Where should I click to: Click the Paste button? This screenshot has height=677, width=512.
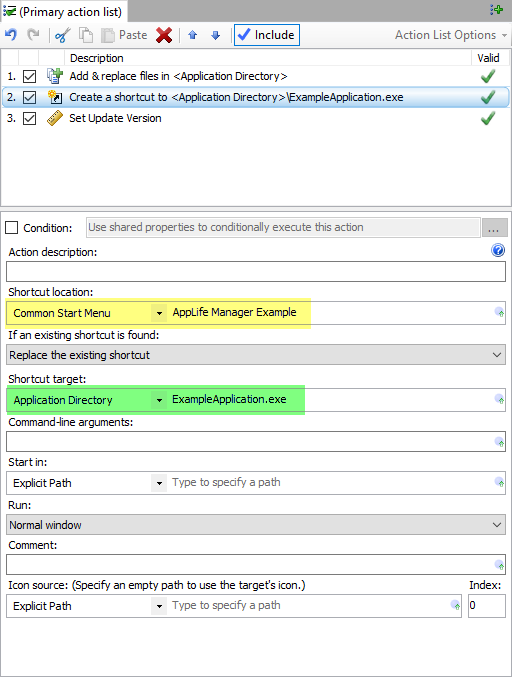pos(124,35)
